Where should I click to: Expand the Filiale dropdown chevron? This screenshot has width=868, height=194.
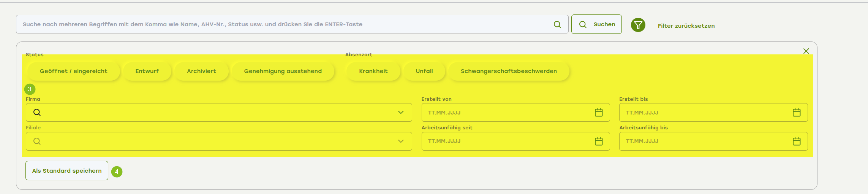(401, 141)
